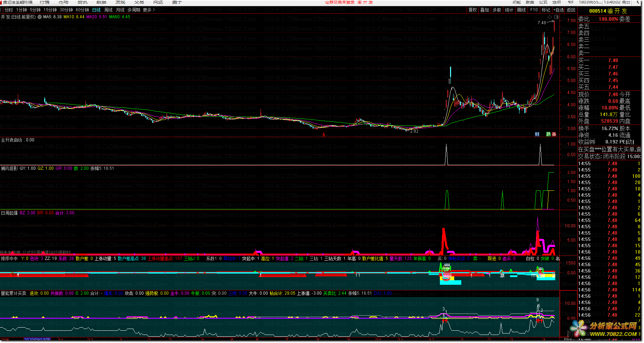Open the chart title dropdown arrow next to 日线前复权
This screenshot has width=644, height=343.
(x=39, y=17)
